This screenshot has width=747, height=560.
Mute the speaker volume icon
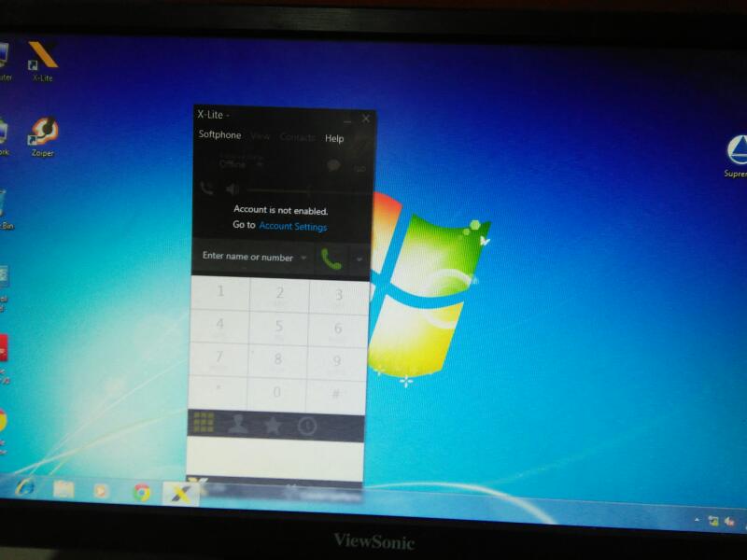tap(233, 189)
